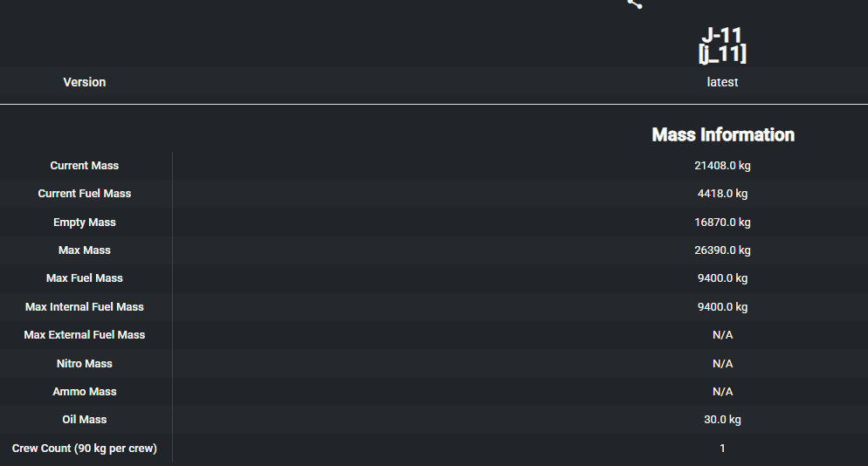Viewport: 868px width, 466px height.
Task: Click the 4418.0 kg fuel mass value
Action: pos(722,194)
